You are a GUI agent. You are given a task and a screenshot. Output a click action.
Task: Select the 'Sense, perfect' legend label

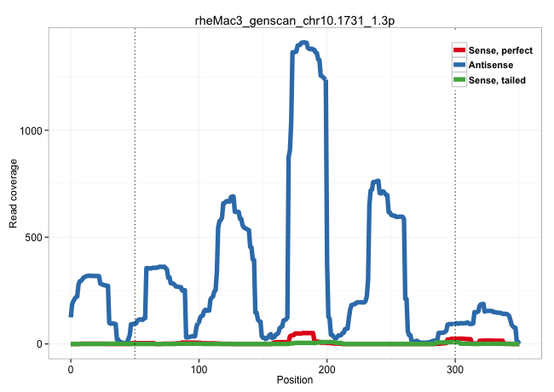[500, 50]
